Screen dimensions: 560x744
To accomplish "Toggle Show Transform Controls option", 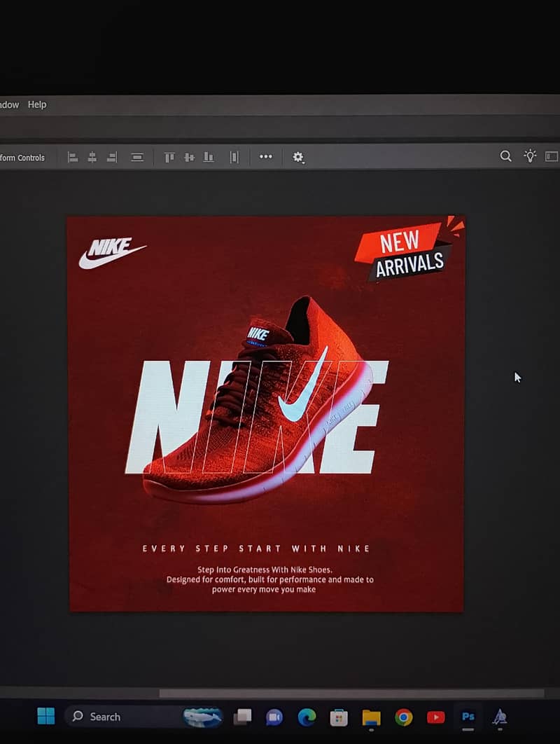I will click(x=22, y=158).
